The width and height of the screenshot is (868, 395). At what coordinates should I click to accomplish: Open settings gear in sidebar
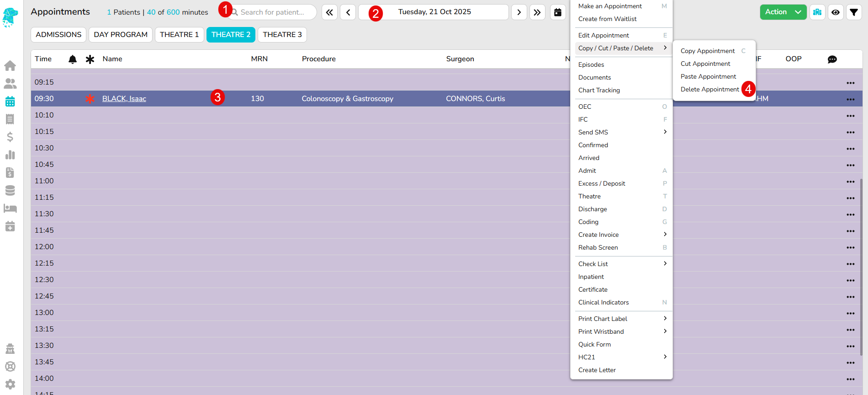point(10,384)
